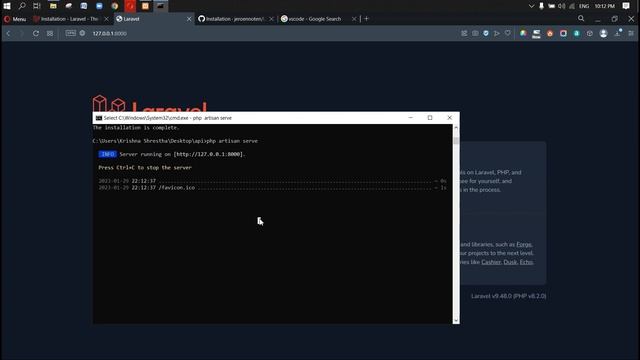Screen dimensions: 640x360
Task: Open the Opera profile account icon
Action: point(603,33)
